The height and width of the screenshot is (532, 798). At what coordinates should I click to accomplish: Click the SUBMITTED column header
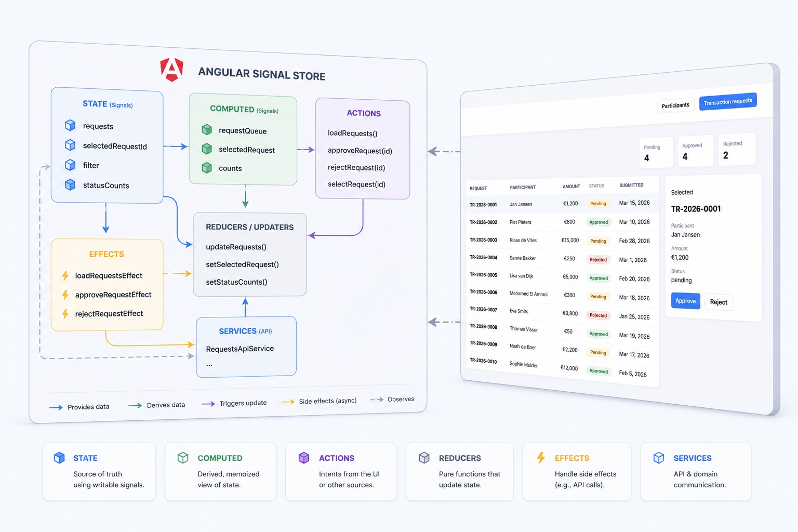click(x=631, y=185)
